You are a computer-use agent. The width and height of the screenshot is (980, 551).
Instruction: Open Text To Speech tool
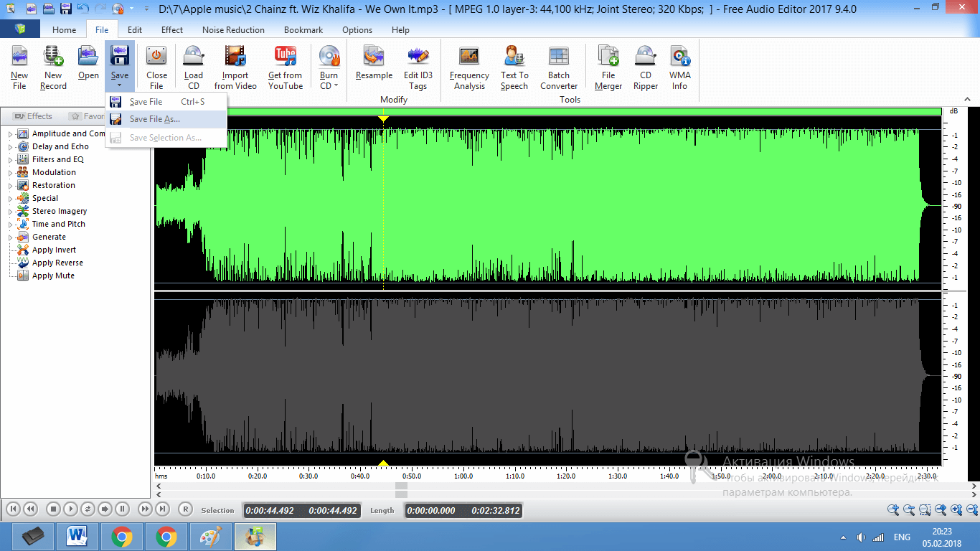[514, 67]
